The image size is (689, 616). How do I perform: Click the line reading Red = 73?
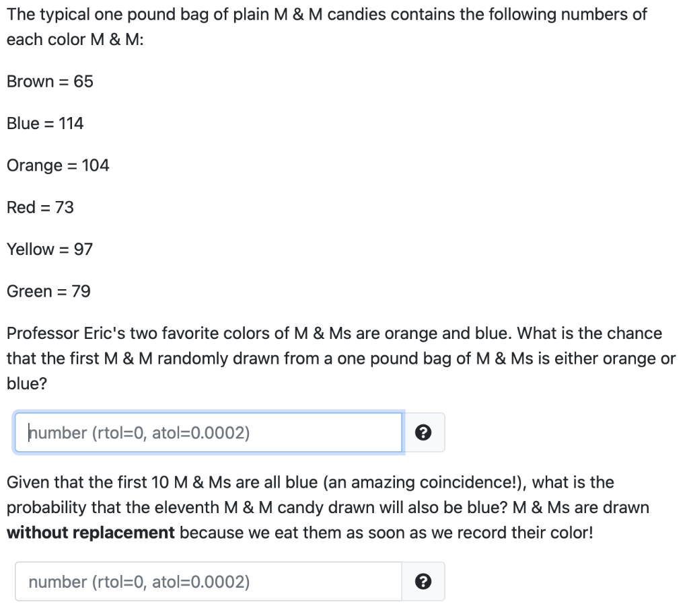tap(40, 207)
